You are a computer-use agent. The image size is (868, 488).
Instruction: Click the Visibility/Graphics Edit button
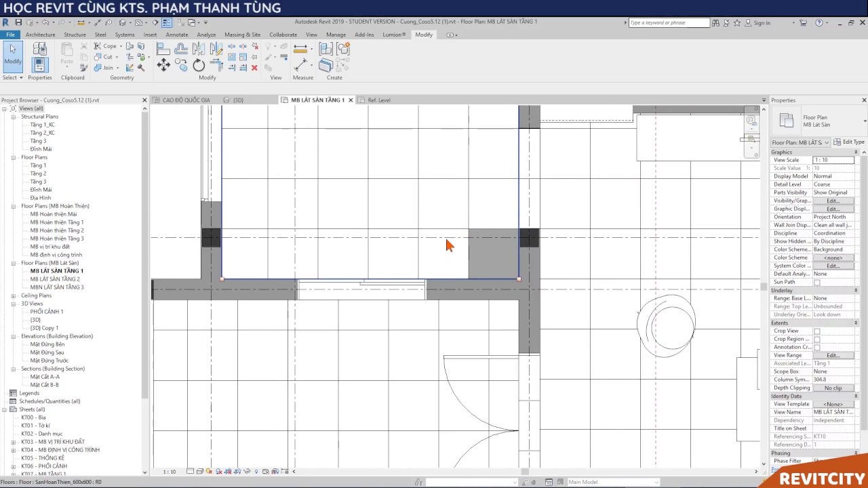[x=833, y=201]
